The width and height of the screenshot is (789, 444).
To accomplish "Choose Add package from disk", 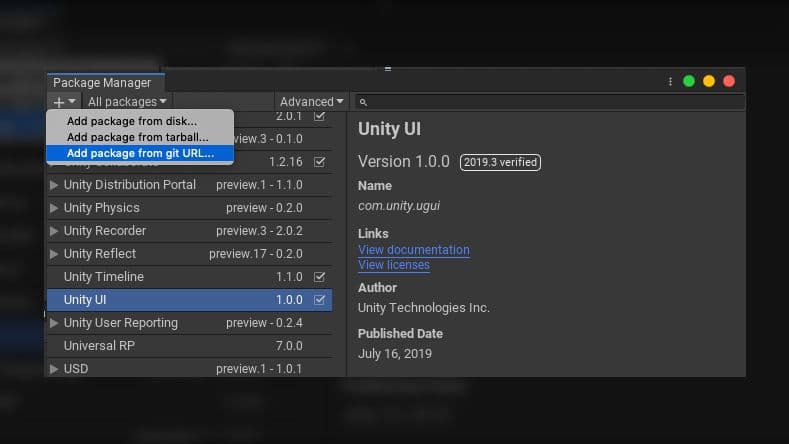I will pyautogui.click(x=132, y=122).
